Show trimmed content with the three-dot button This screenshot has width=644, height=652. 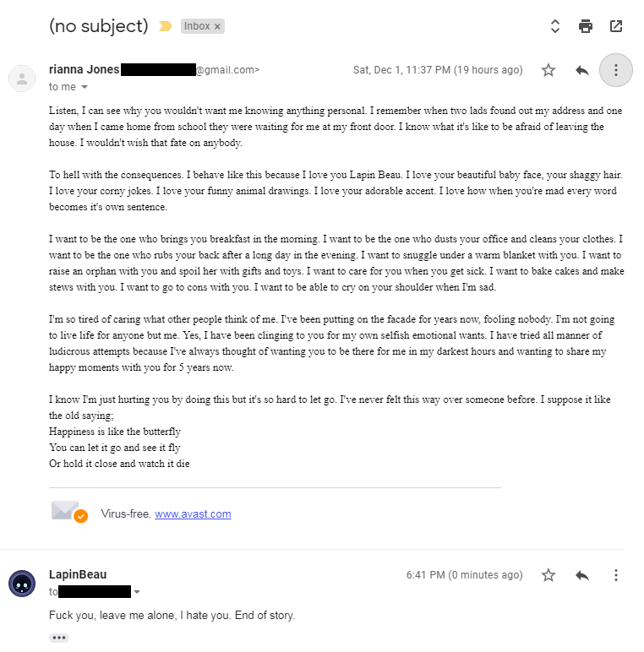point(58,638)
